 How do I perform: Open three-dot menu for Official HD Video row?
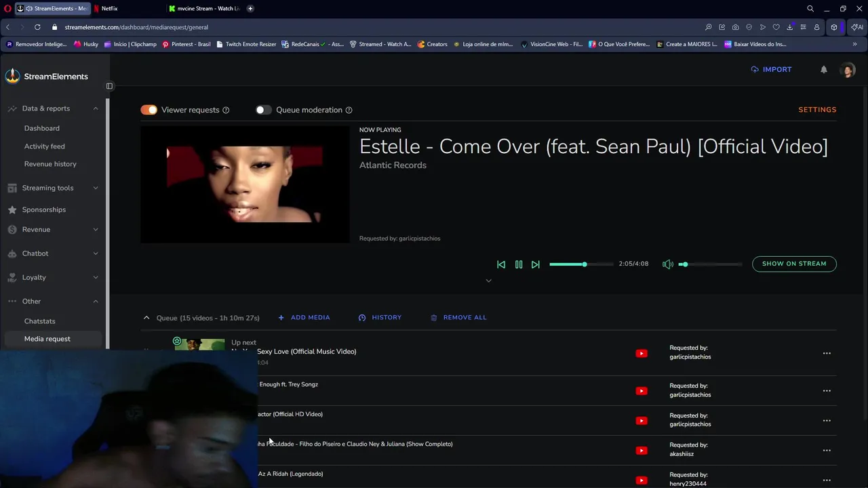tap(827, 420)
